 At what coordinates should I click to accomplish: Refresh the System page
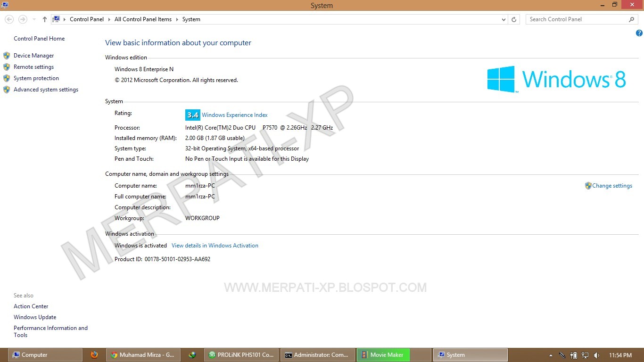click(514, 19)
